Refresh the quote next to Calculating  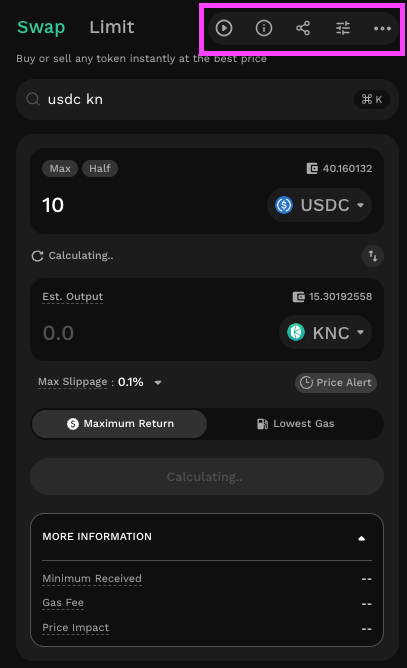38,256
